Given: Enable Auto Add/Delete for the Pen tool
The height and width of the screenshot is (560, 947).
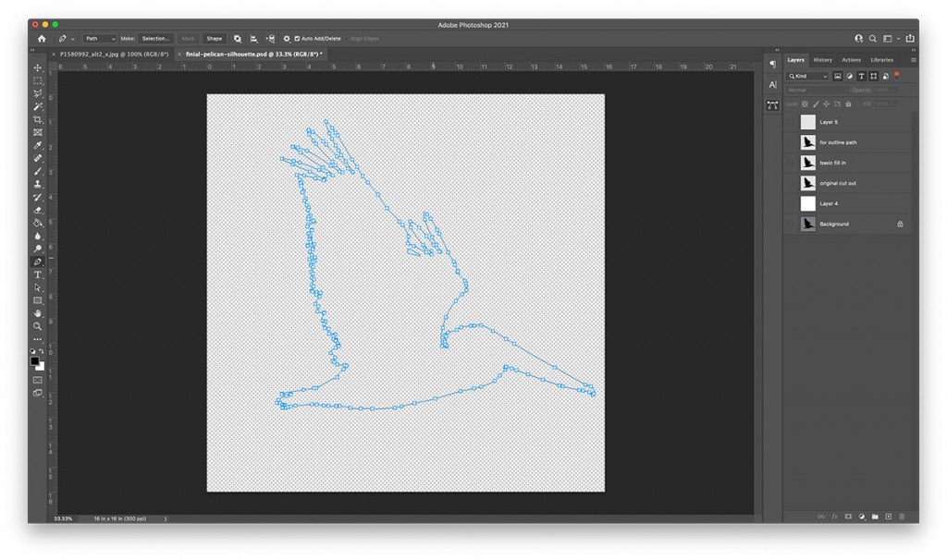Looking at the screenshot, I should coord(297,39).
